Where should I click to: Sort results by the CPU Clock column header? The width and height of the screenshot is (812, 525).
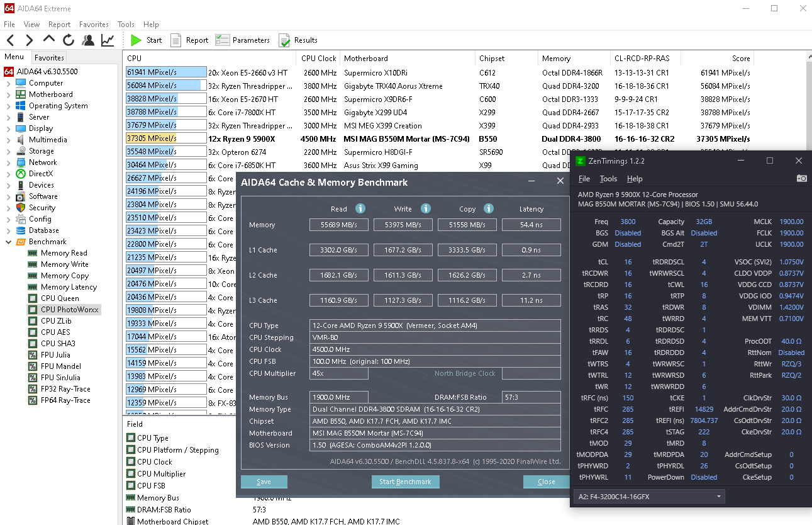[x=319, y=58]
